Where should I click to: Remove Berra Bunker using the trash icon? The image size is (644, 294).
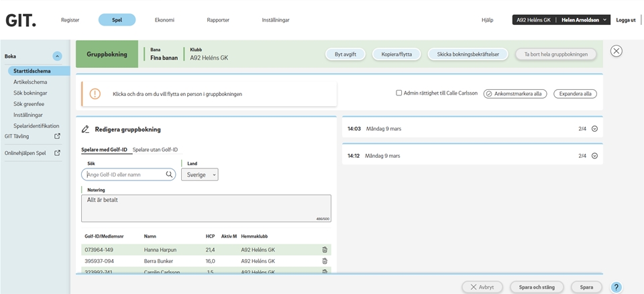tap(325, 261)
